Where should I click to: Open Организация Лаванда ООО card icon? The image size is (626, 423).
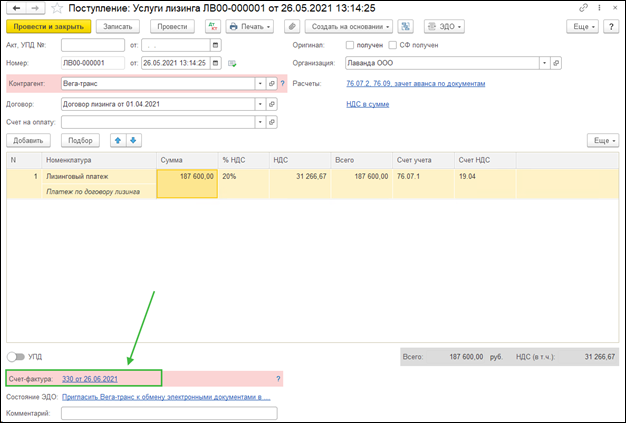tap(556, 63)
